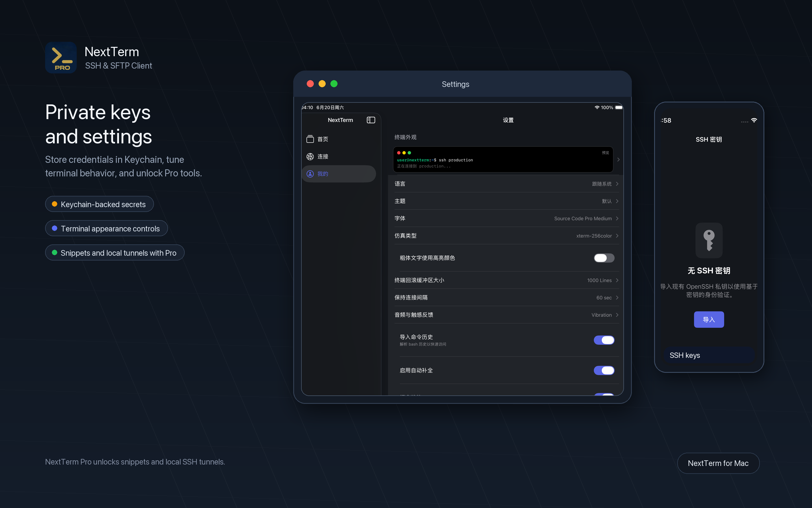The image size is (812, 508).
Task: Click the NextTerm sidebar title
Action: pyautogui.click(x=340, y=120)
